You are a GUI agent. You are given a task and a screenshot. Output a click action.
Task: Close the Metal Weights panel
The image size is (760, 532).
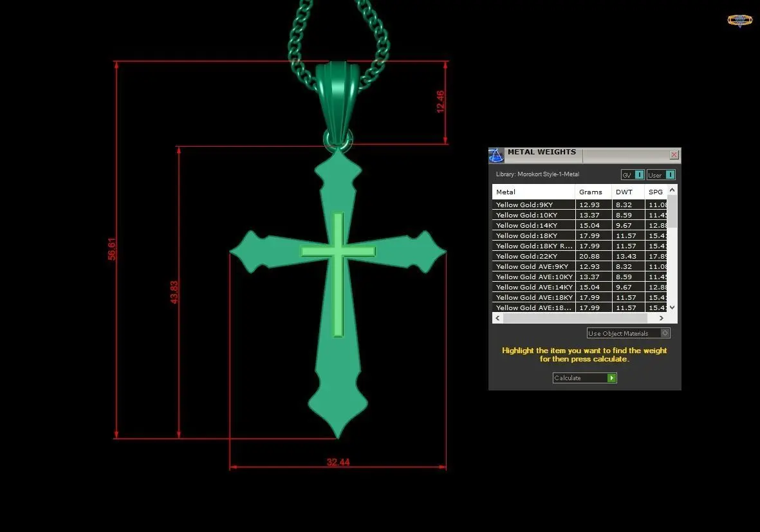(674, 154)
